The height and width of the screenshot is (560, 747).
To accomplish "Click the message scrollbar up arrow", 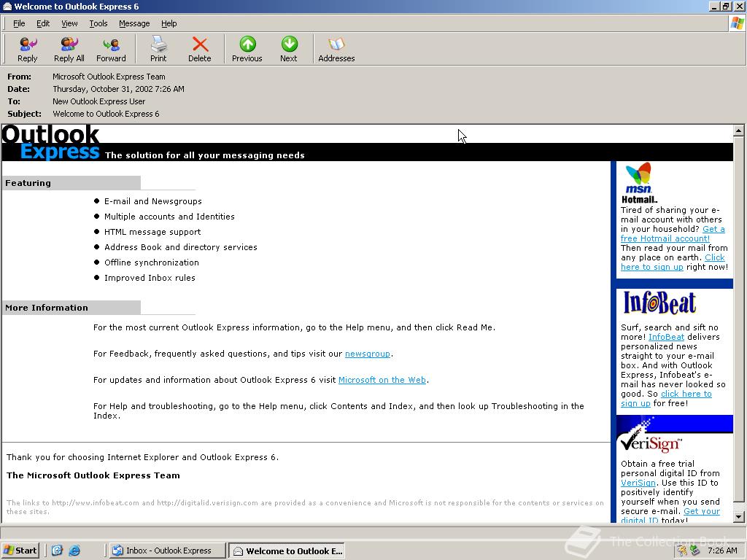I will coord(738,130).
